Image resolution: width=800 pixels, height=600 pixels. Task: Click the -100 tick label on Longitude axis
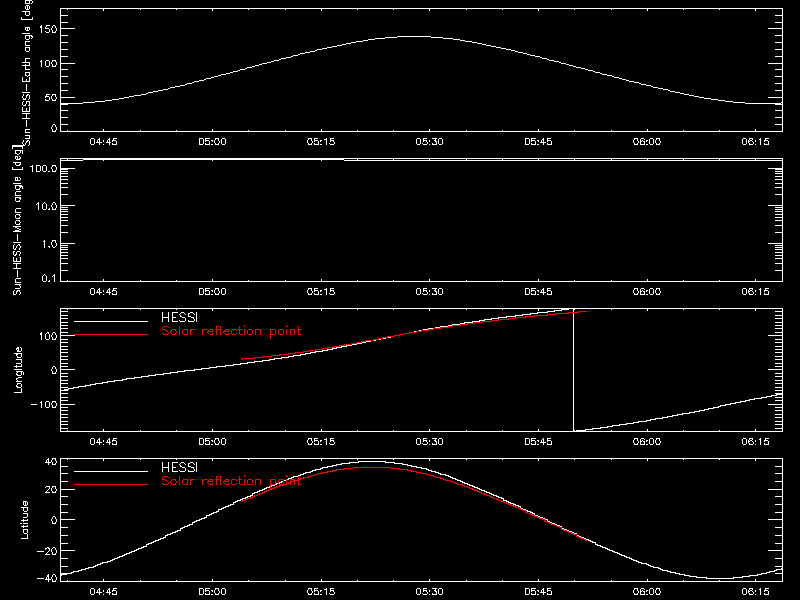point(44,404)
